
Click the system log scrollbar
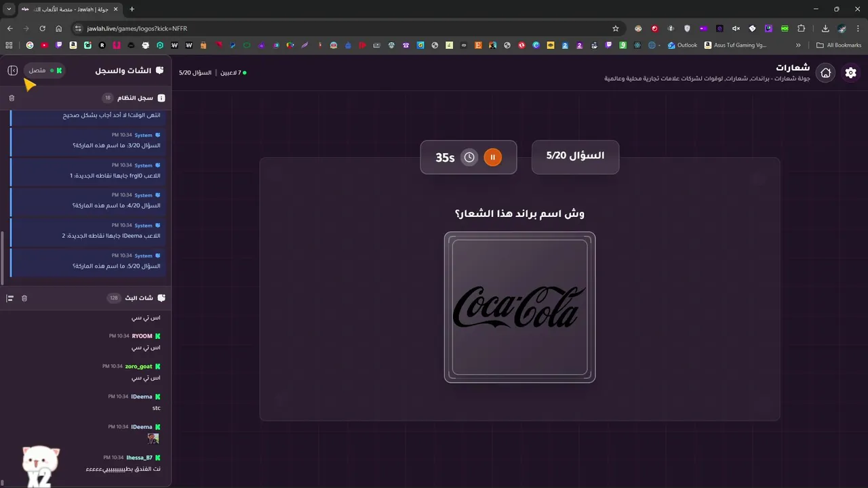coord(2,258)
